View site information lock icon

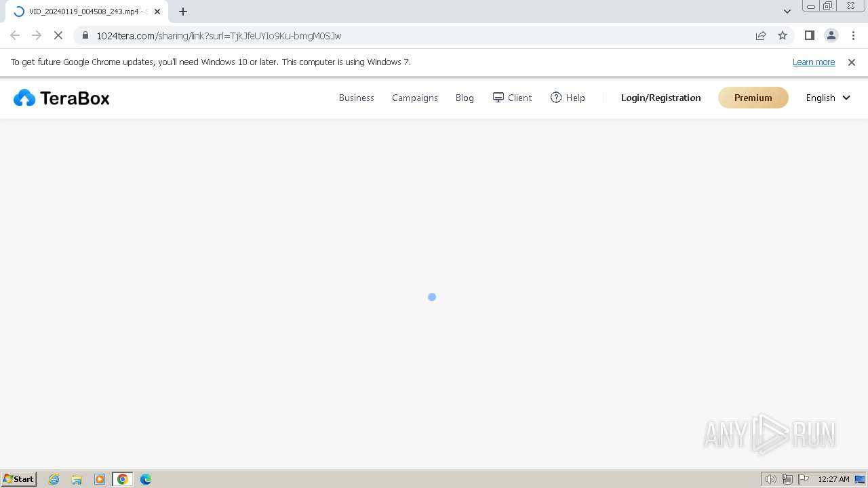pyautogui.click(x=85, y=35)
